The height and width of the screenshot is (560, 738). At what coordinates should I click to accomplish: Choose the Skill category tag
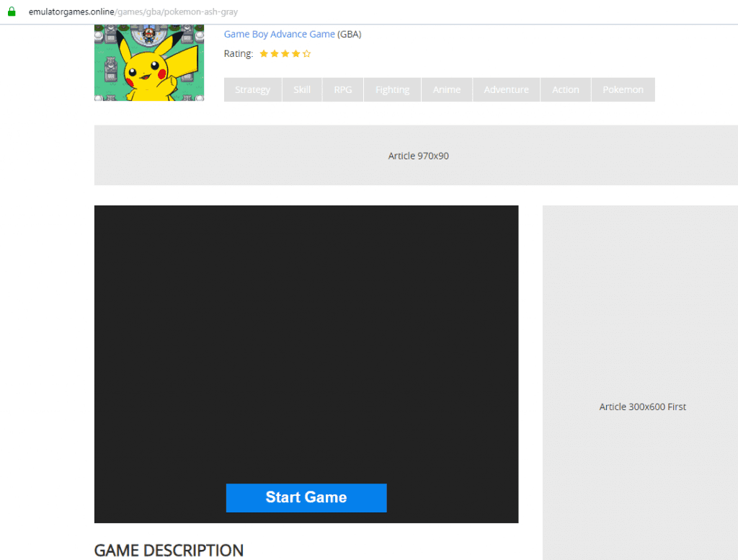(x=302, y=89)
